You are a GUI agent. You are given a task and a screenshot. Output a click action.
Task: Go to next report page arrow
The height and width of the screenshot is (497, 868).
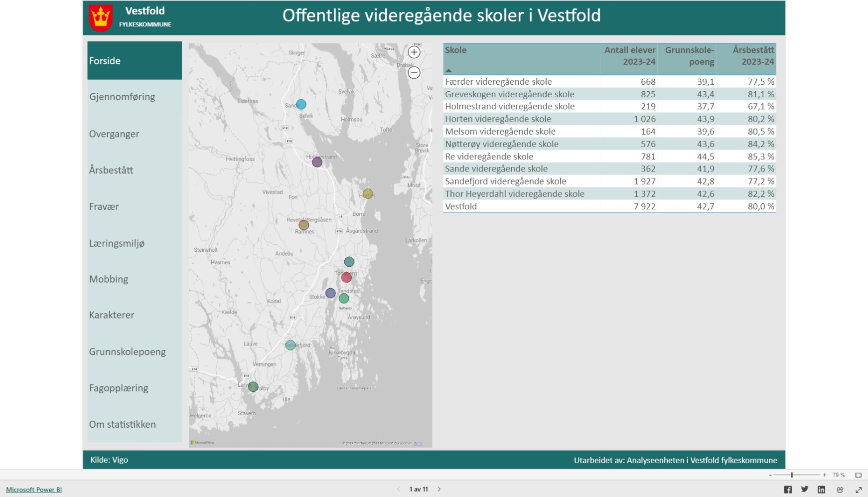[x=439, y=489]
